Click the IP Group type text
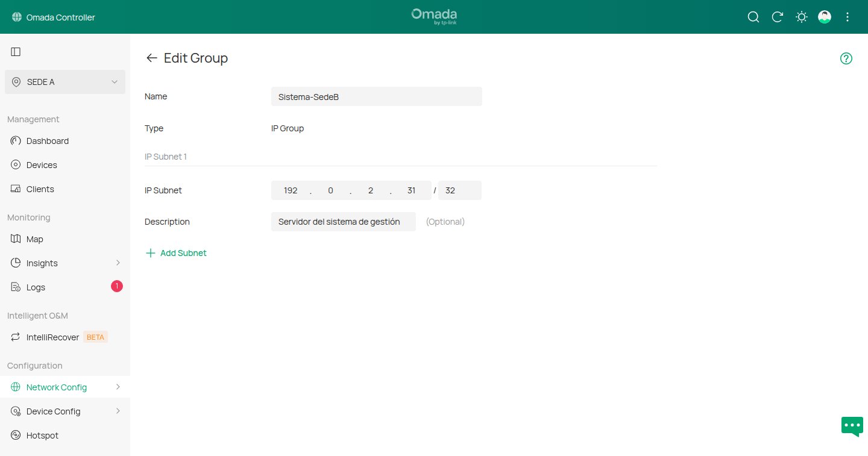 [288, 128]
